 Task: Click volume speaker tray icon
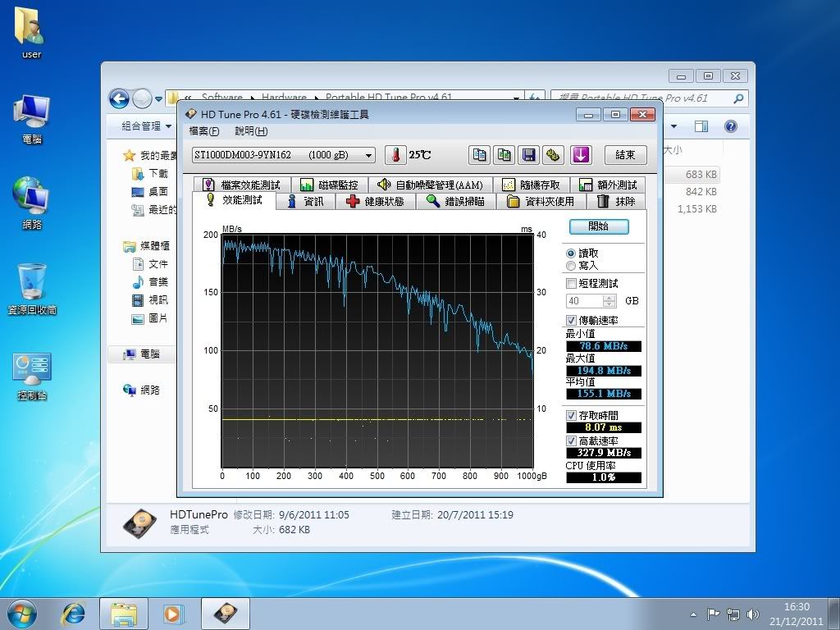[753, 614]
